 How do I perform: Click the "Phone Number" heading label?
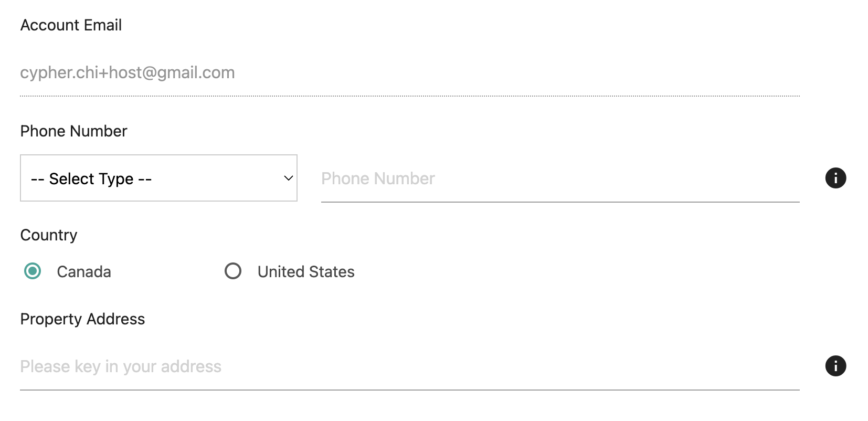pos(73,131)
